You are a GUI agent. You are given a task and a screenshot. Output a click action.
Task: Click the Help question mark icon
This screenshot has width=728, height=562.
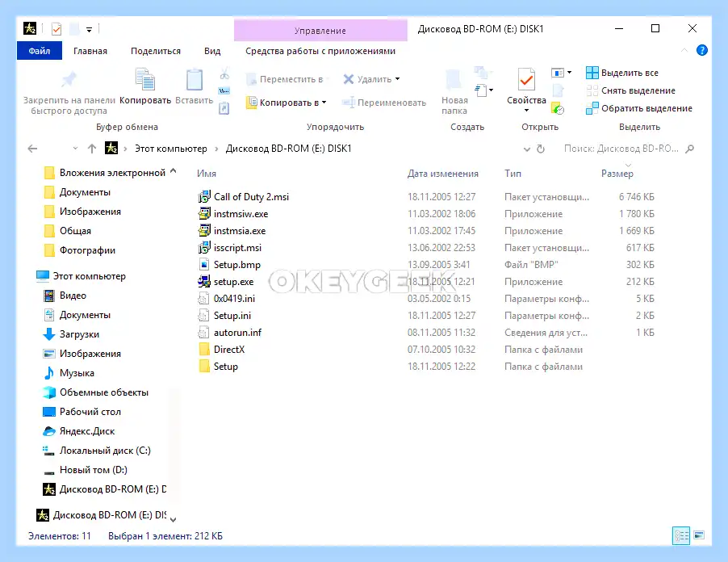[x=701, y=50]
